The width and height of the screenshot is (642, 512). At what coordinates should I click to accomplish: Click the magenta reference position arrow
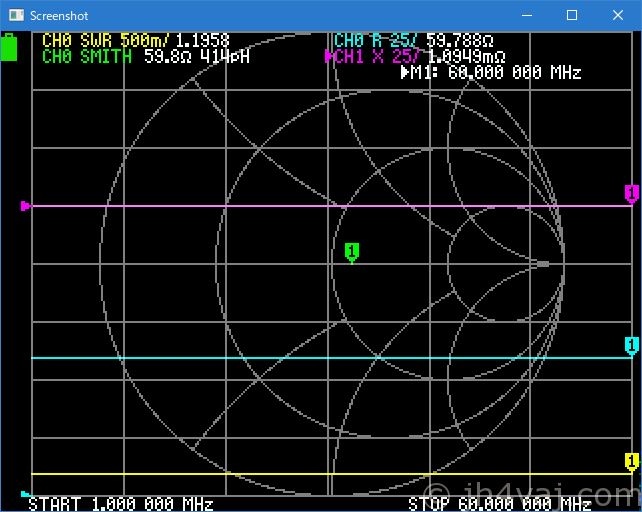25,206
